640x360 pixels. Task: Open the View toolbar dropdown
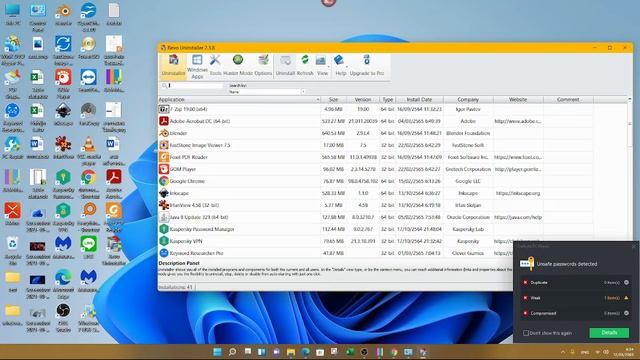click(x=322, y=65)
